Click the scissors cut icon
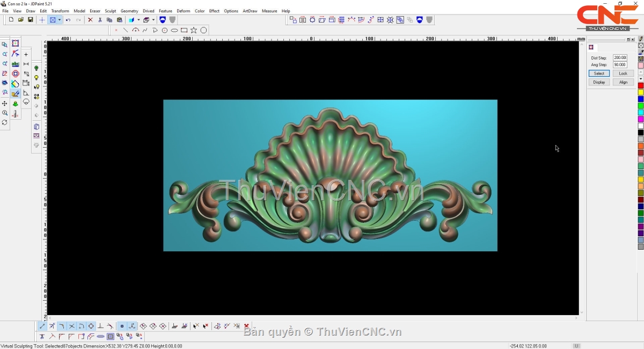644x349 pixels. tap(100, 20)
